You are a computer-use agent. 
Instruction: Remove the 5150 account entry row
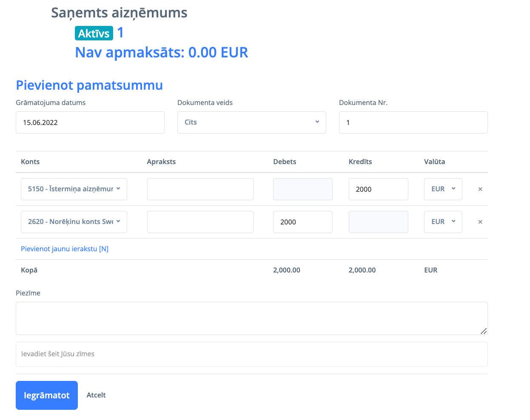pos(480,189)
